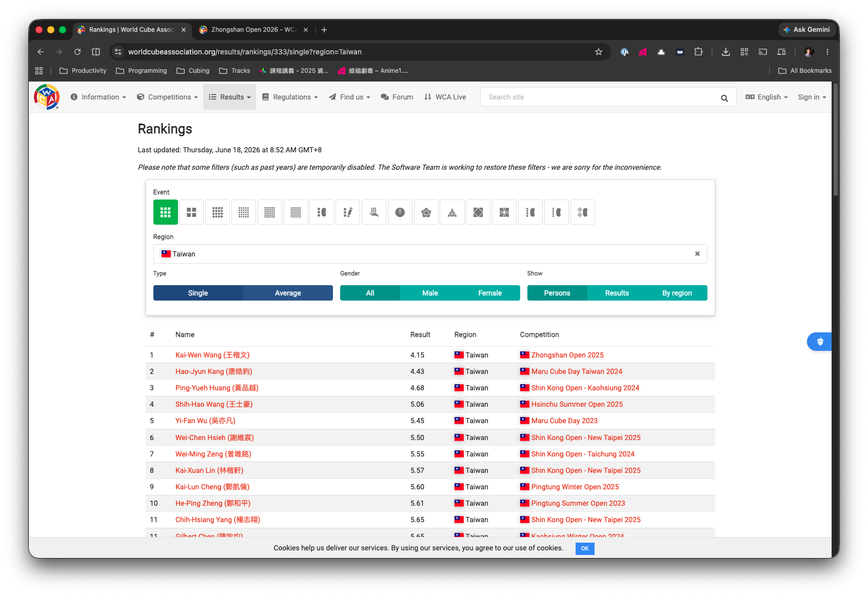This screenshot has width=868, height=596.
Task: Reload the page in Chrome
Action: tap(77, 52)
